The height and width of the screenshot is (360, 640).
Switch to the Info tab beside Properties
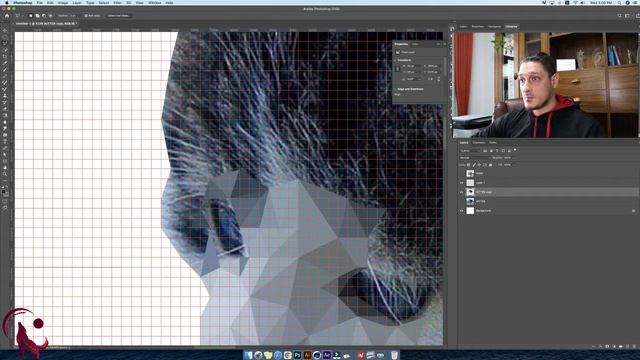pyautogui.click(x=415, y=44)
